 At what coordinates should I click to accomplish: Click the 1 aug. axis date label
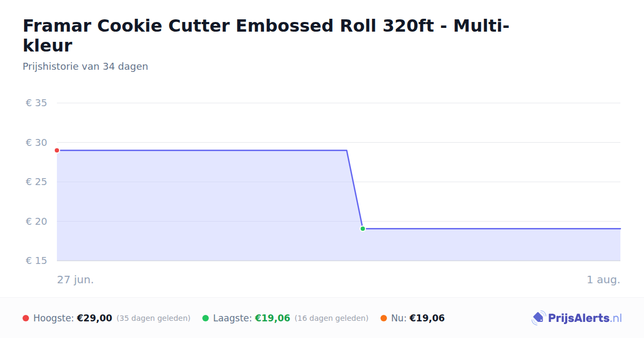point(604,280)
